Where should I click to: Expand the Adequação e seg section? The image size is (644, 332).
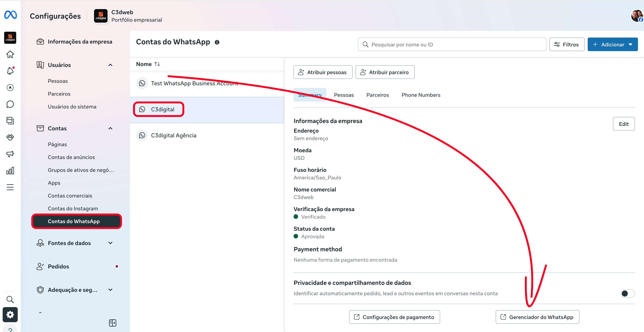(110, 290)
